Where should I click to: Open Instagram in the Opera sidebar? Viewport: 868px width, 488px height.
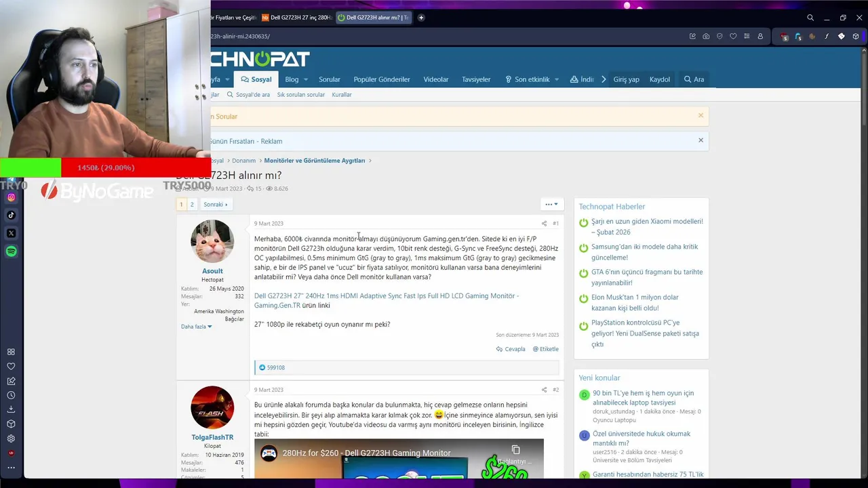click(x=11, y=197)
